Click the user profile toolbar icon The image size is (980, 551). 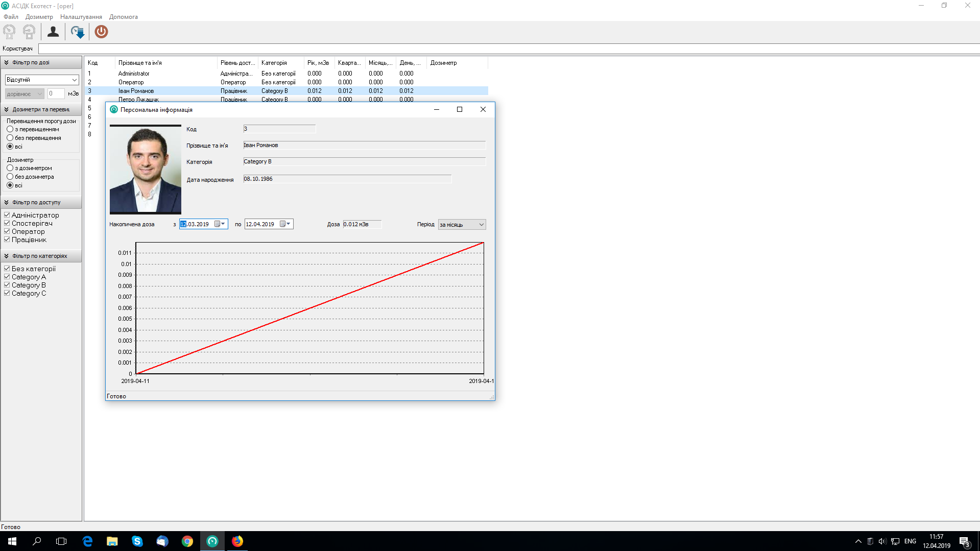tap(53, 32)
